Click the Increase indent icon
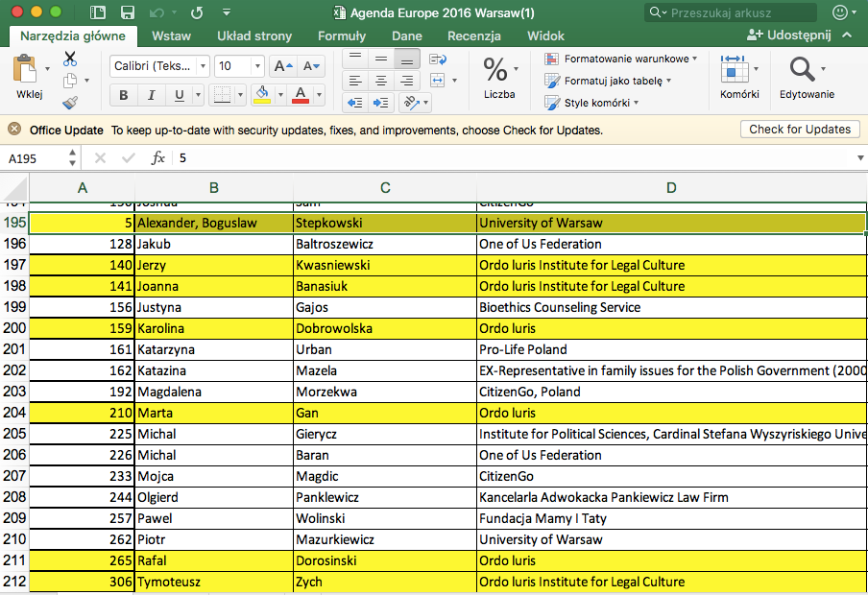868x595 pixels. (381, 103)
